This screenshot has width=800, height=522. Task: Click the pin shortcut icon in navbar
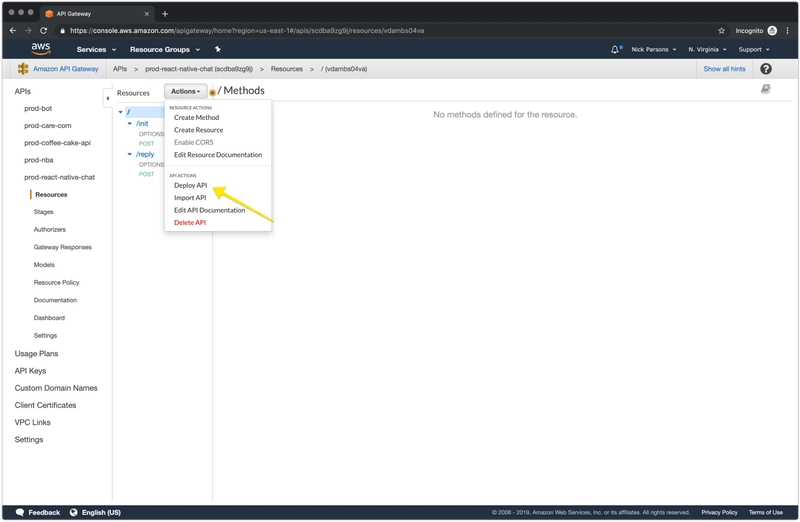218,49
